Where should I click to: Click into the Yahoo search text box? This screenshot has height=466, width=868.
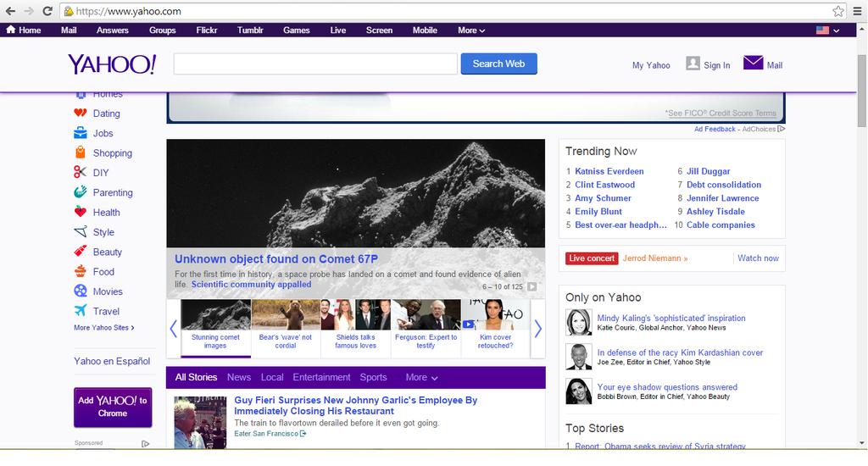click(315, 64)
